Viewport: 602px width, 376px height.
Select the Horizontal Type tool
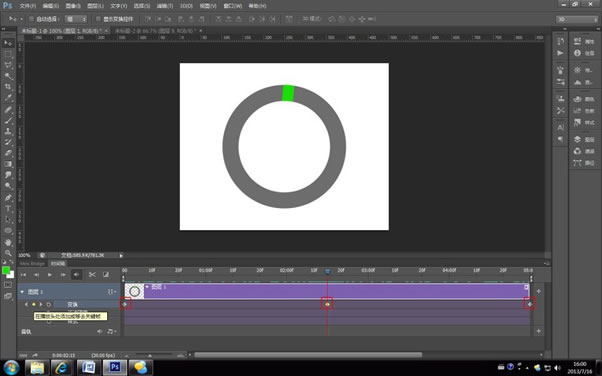point(8,209)
